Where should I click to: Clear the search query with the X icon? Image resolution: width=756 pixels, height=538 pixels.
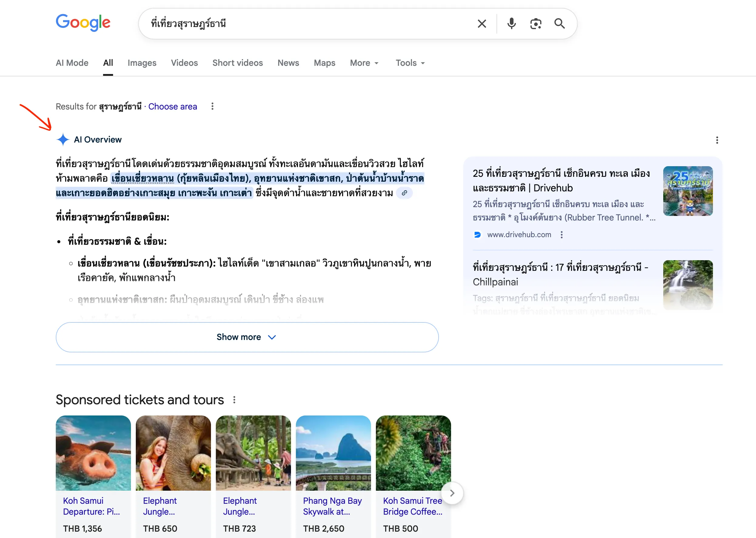point(482,24)
